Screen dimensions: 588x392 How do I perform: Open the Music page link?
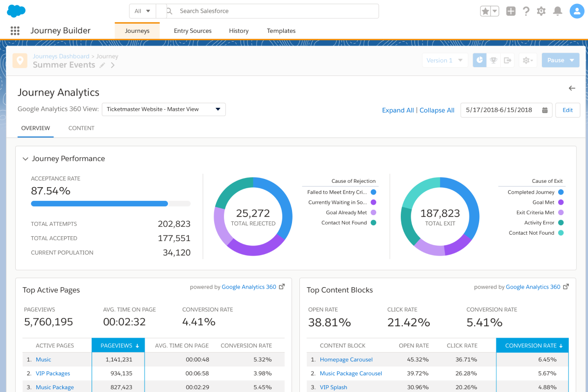coord(43,360)
